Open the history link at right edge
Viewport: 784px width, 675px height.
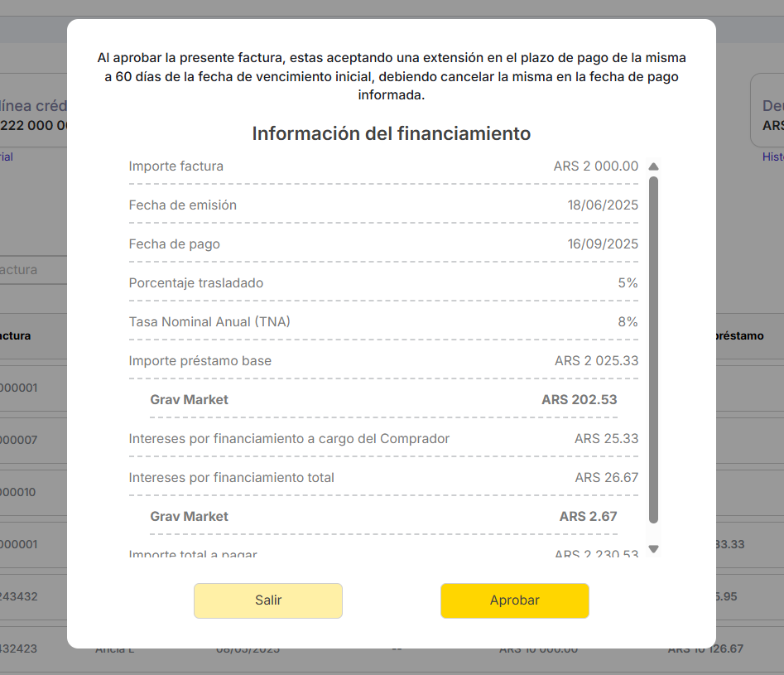pos(772,157)
